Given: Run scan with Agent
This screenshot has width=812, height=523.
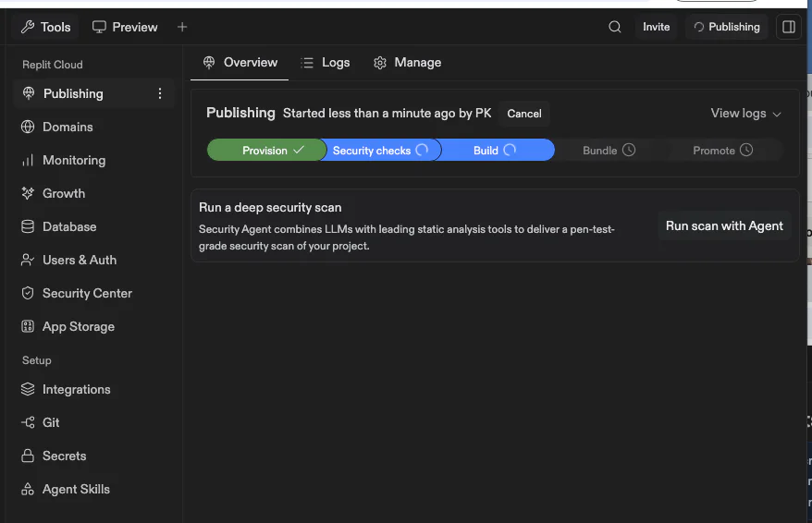Looking at the screenshot, I should (724, 226).
